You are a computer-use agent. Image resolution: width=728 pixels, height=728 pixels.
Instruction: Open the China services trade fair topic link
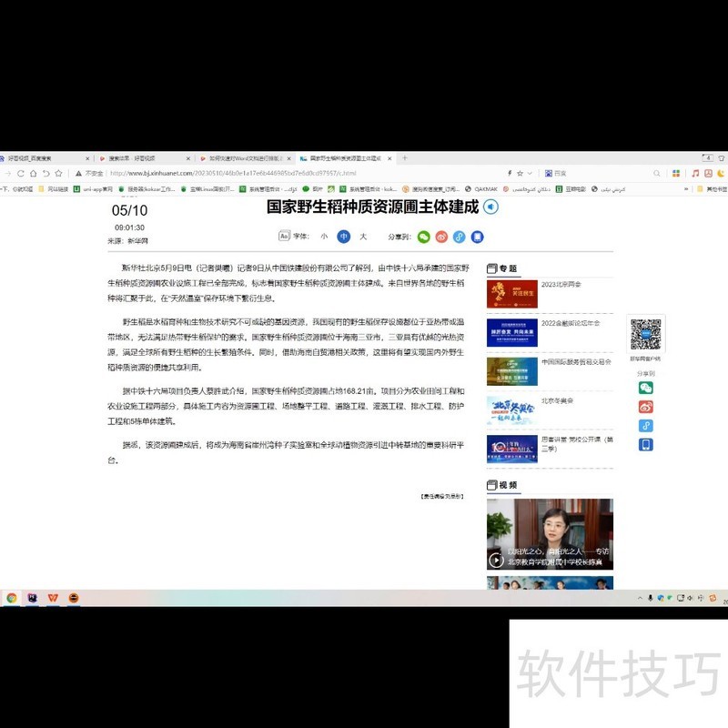coord(576,361)
